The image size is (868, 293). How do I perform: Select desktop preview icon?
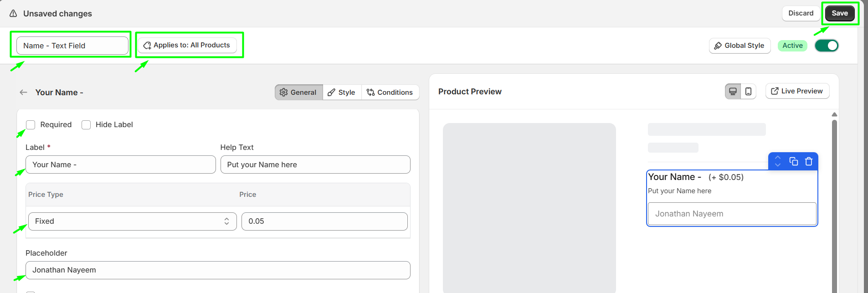point(733,92)
